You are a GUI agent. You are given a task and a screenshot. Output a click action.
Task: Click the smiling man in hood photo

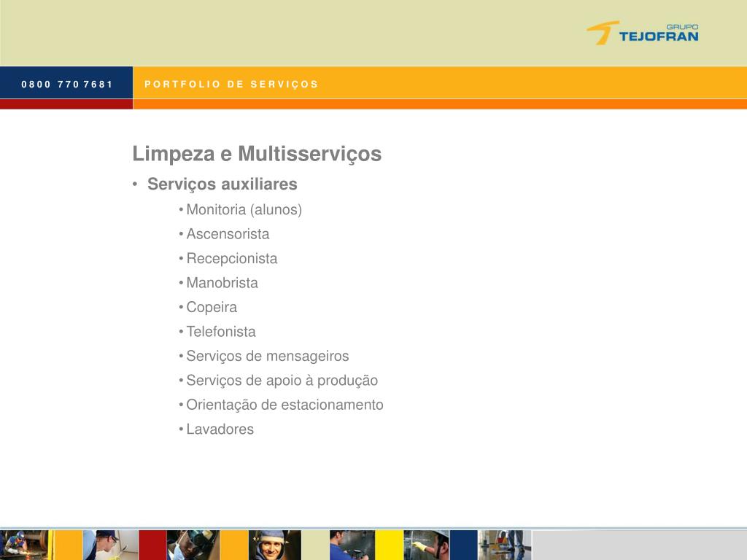point(275,545)
